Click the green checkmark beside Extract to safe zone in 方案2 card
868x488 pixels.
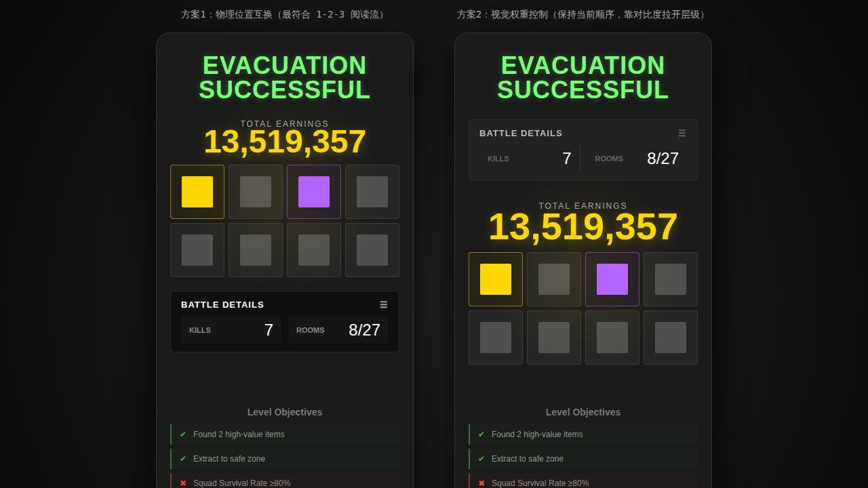(481, 459)
